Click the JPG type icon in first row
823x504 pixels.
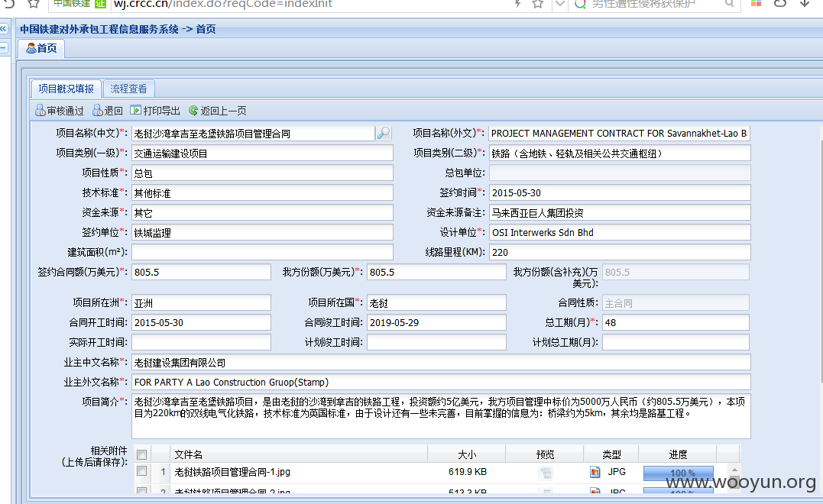point(595,472)
